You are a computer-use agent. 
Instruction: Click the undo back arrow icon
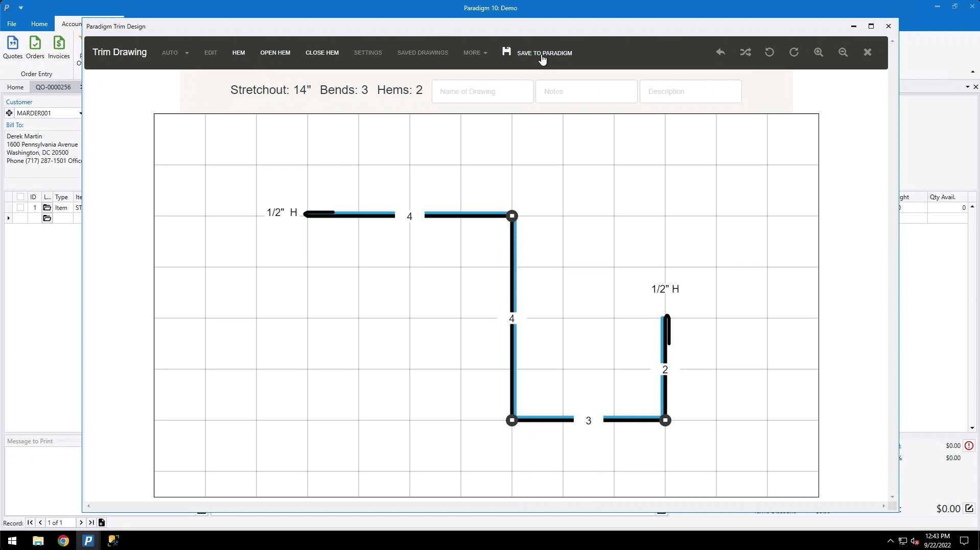pyautogui.click(x=720, y=52)
